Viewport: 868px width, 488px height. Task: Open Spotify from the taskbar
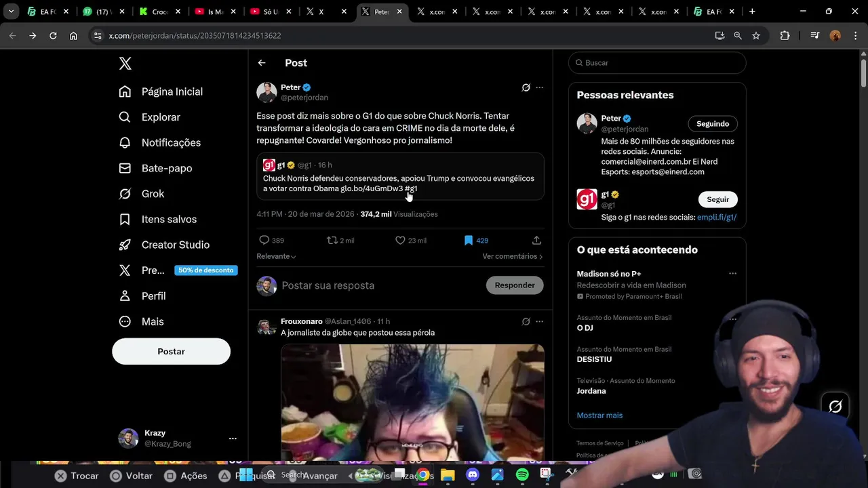pyautogui.click(x=522, y=475)
